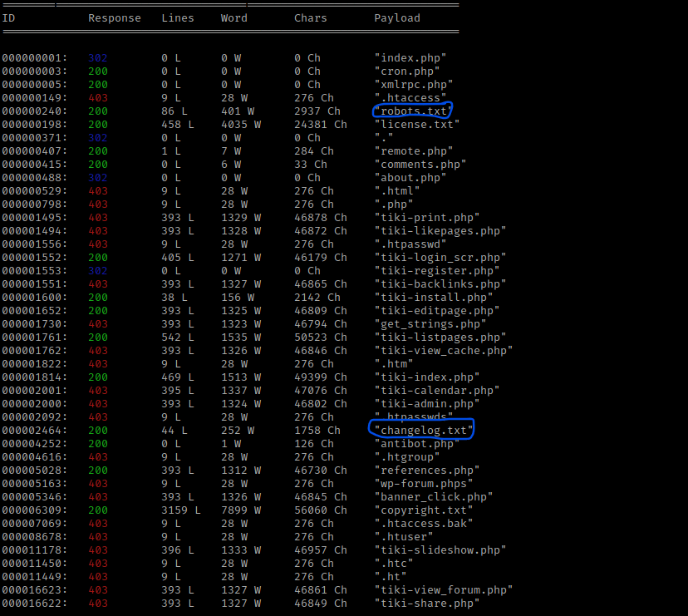Click the "Lines" column header
The height and width of the screenshot is (616, 688).
pyautogui.click(x=178, y=17)
